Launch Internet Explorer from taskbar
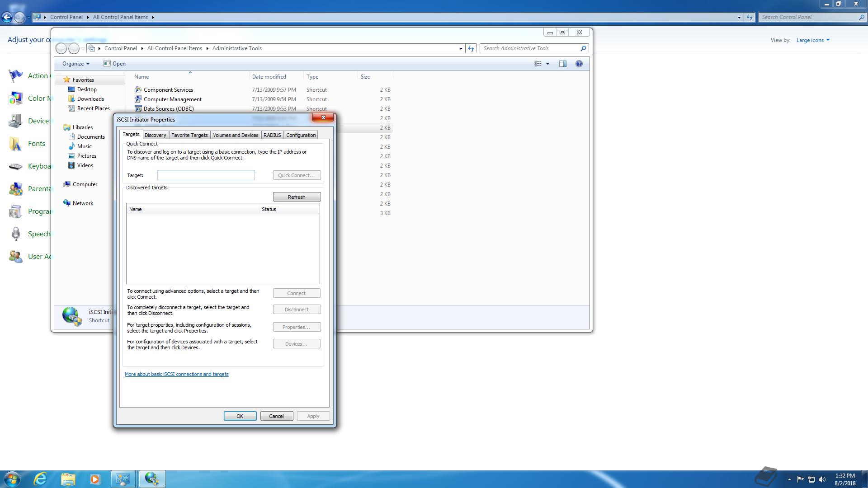Image resolution: width=868 pixels, height=488 pixels. click(x=41, y=479)
